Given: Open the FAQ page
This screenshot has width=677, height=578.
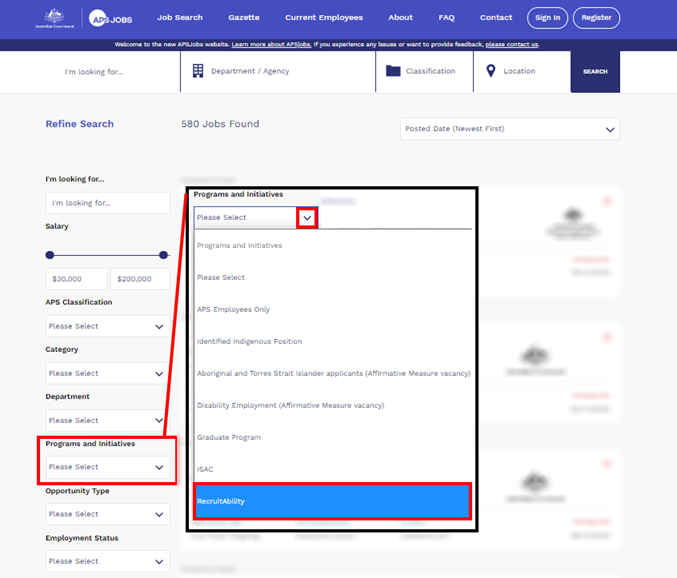Looking at the screenshot, I should tap(446, 18).
